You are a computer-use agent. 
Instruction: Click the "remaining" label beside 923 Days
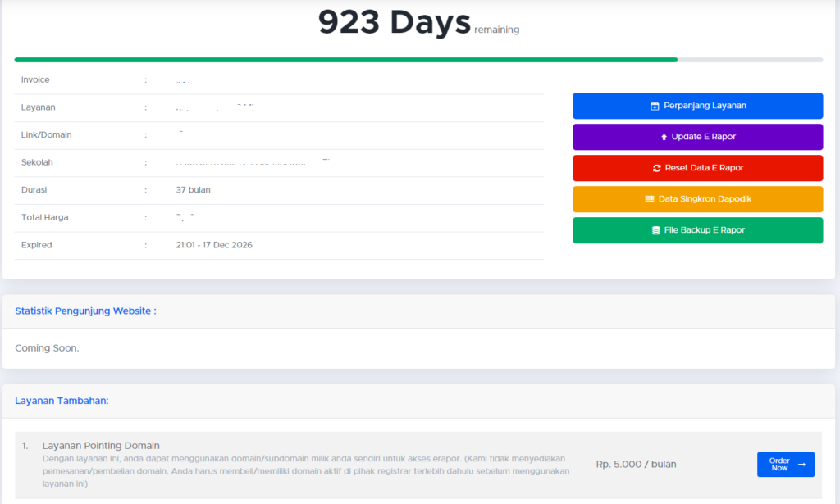tap(496, 30)
